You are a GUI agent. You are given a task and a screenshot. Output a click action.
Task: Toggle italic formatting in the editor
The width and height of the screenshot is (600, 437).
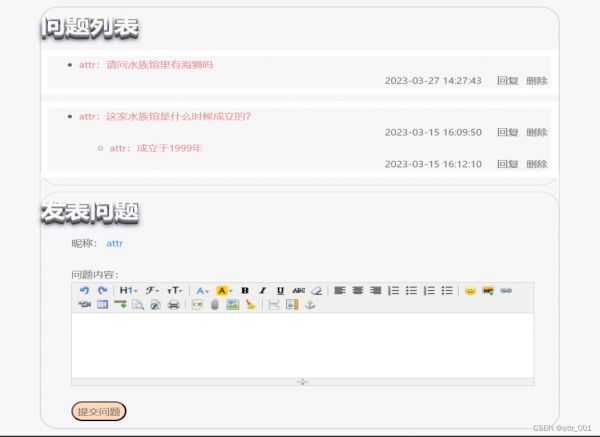pyautogui.click(x=263, y=291)
